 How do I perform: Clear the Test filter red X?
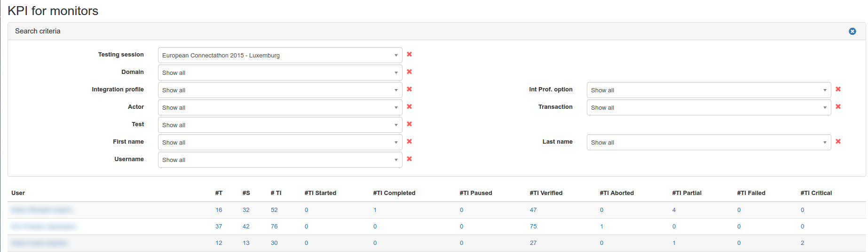[x=409, y=124]
